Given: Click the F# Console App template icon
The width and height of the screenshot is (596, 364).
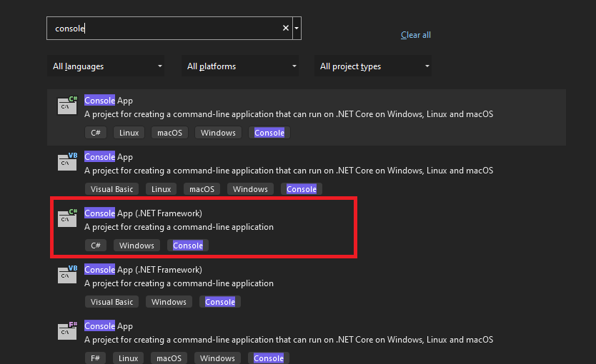Looking at the screenshot, I should 67,330.
